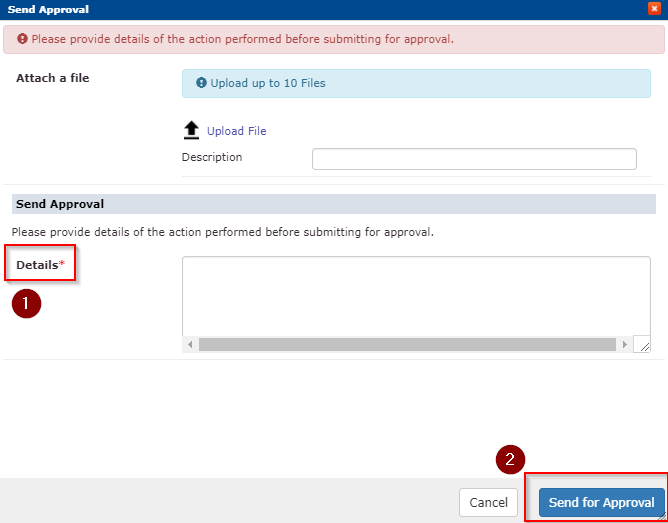The width and height of the screenshot is (668, 523).
Task: Submit with Send for Approval button
Action: click(602, 503)
